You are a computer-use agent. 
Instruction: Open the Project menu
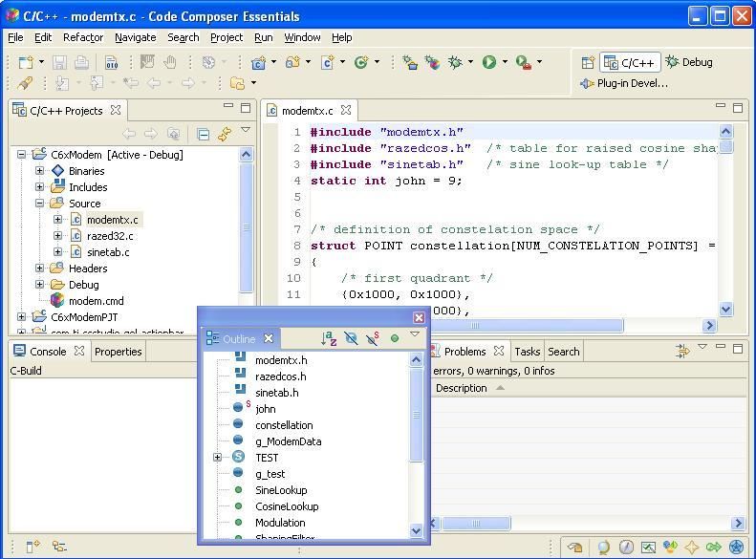(227, 37)
